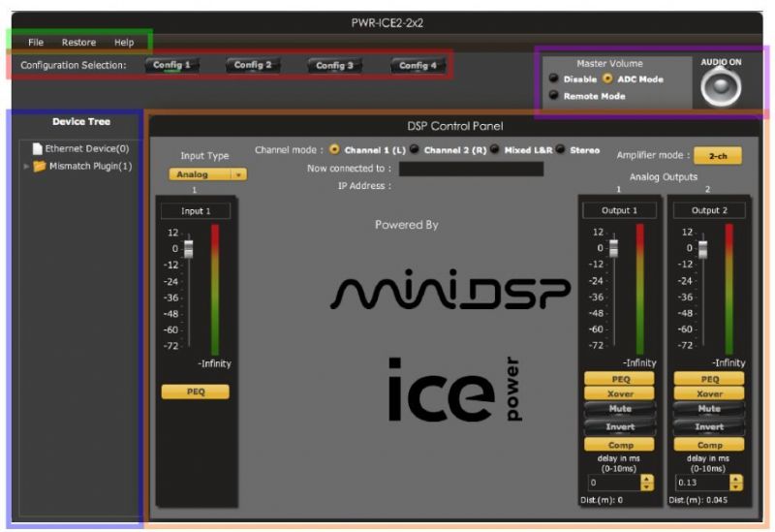Invert Output 1 polarity

point(620,426)
